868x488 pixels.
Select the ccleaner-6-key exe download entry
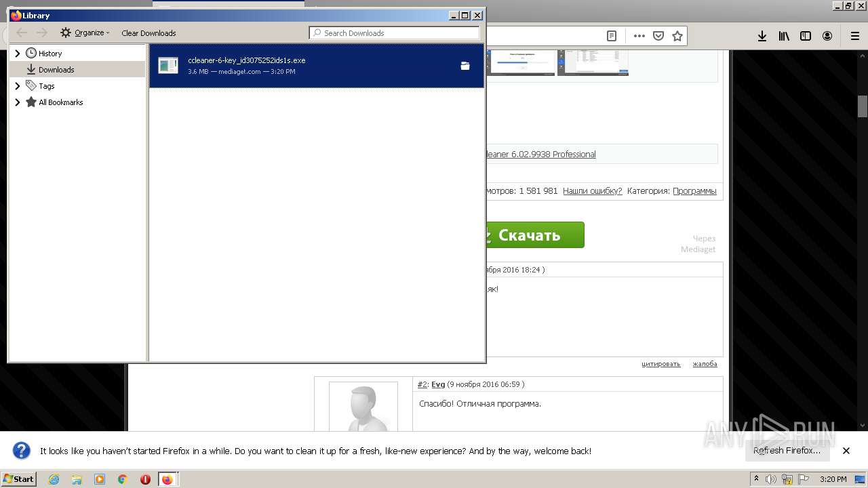[x=317, y=66]
